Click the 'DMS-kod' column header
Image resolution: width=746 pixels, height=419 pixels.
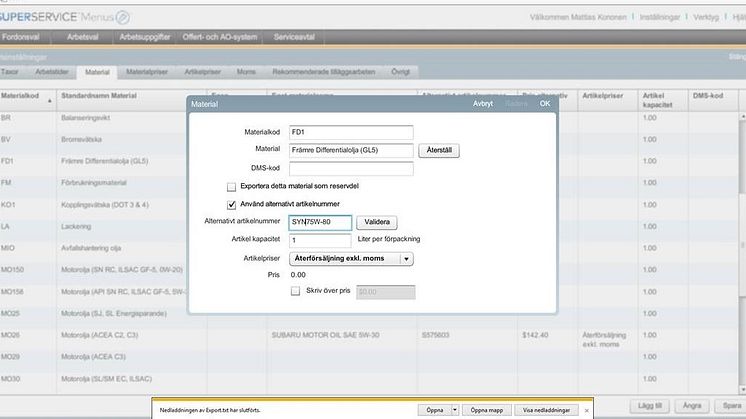click(x=708, y=96)
